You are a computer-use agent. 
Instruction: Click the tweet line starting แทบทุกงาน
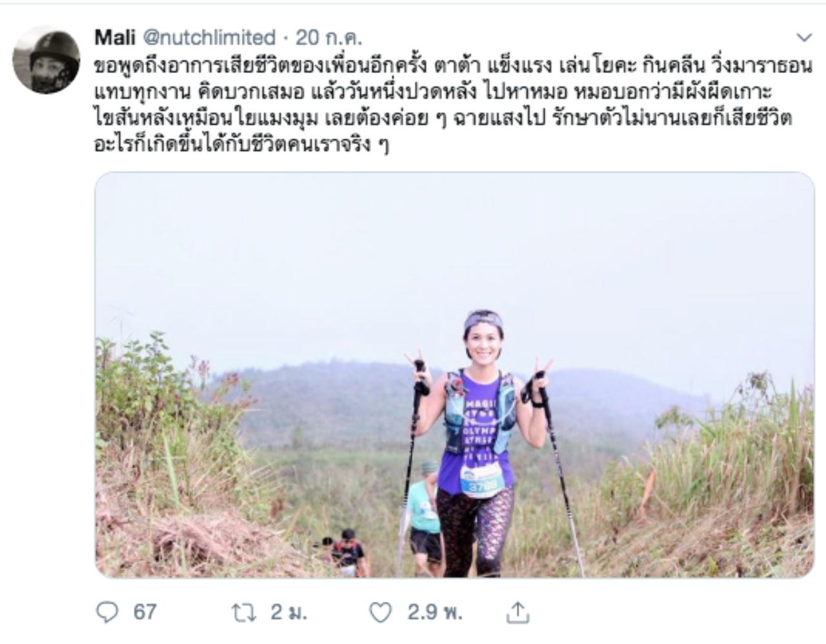[x=432, y=92]
